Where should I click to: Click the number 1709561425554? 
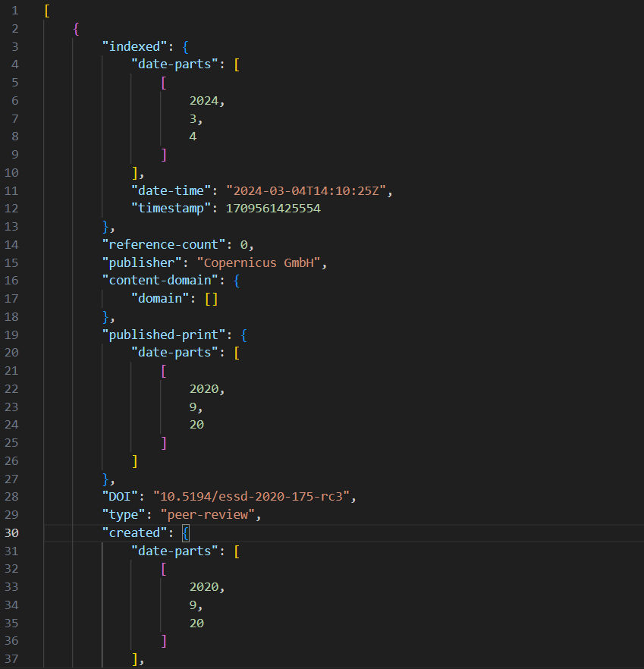(273, 209)
